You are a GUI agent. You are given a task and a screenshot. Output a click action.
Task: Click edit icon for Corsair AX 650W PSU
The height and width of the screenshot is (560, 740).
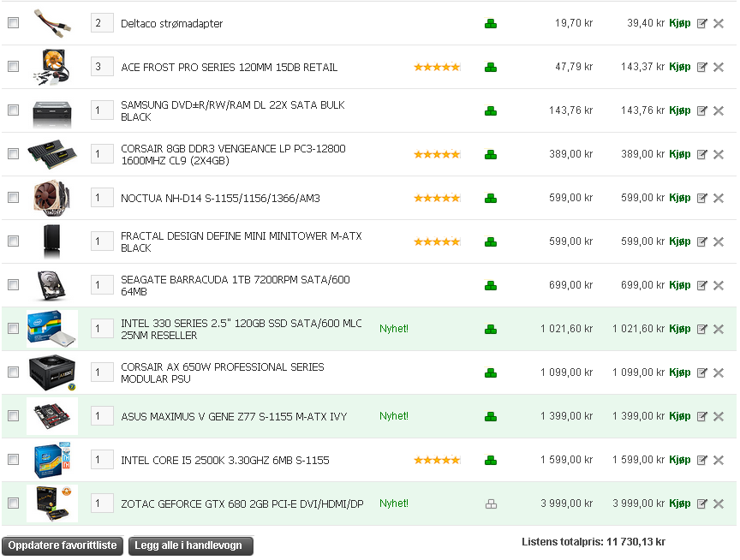click(701, 372)
